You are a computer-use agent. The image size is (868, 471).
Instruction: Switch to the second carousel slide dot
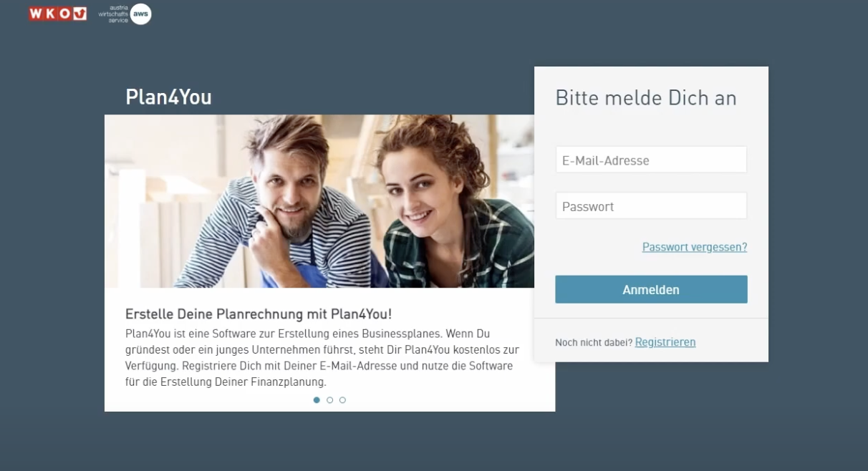(329, 400)
